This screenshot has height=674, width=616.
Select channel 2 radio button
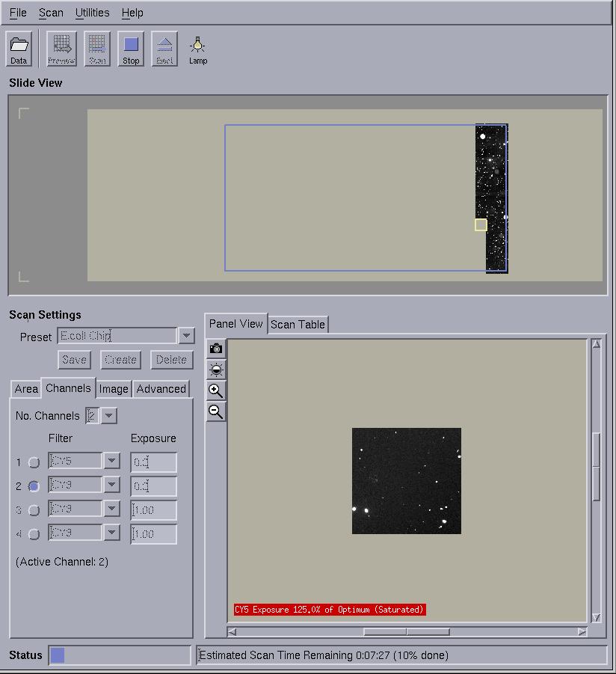coord(34,486)
